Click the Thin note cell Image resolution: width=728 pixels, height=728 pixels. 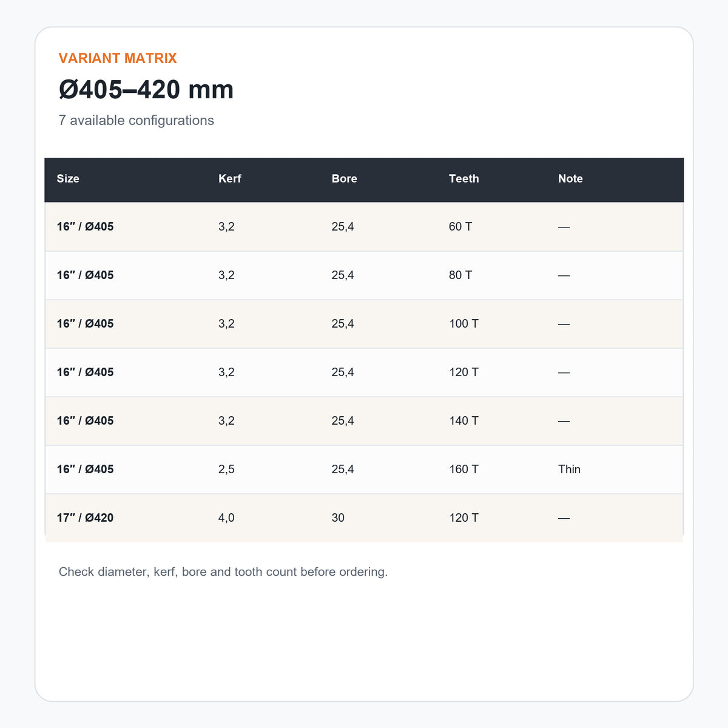pos(569,469)
